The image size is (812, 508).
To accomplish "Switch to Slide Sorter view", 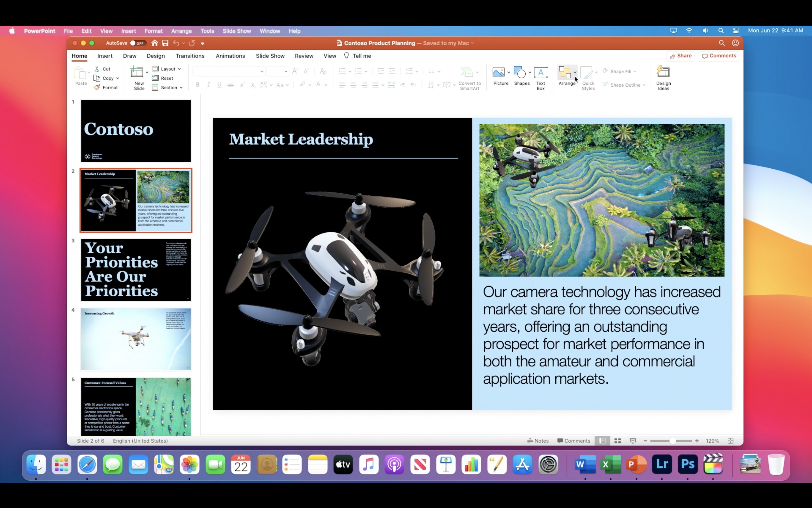I will tap(617, 441).
